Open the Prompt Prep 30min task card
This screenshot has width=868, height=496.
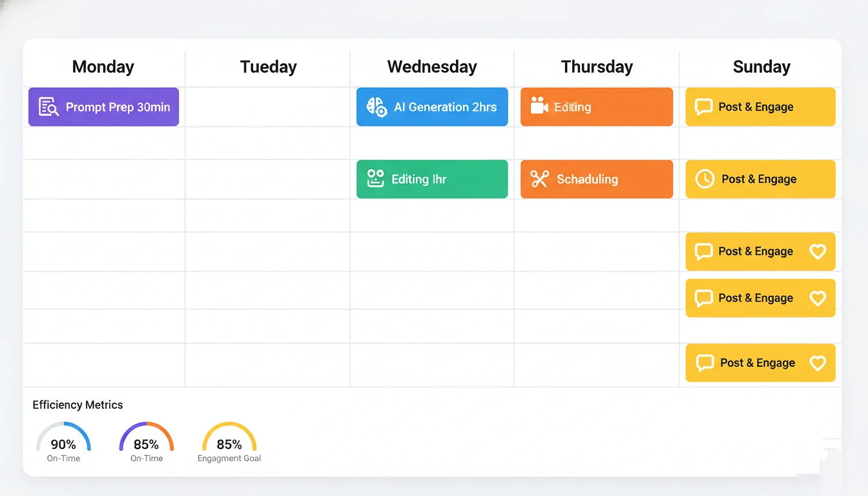coord(103,107)
